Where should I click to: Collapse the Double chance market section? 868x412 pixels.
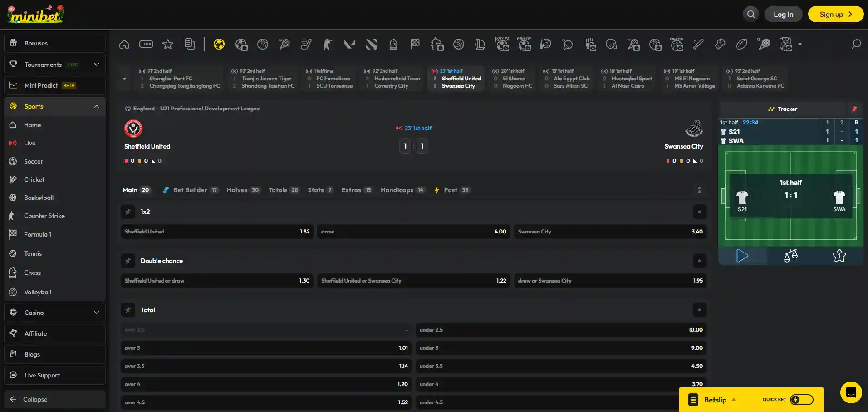point(700,261)
